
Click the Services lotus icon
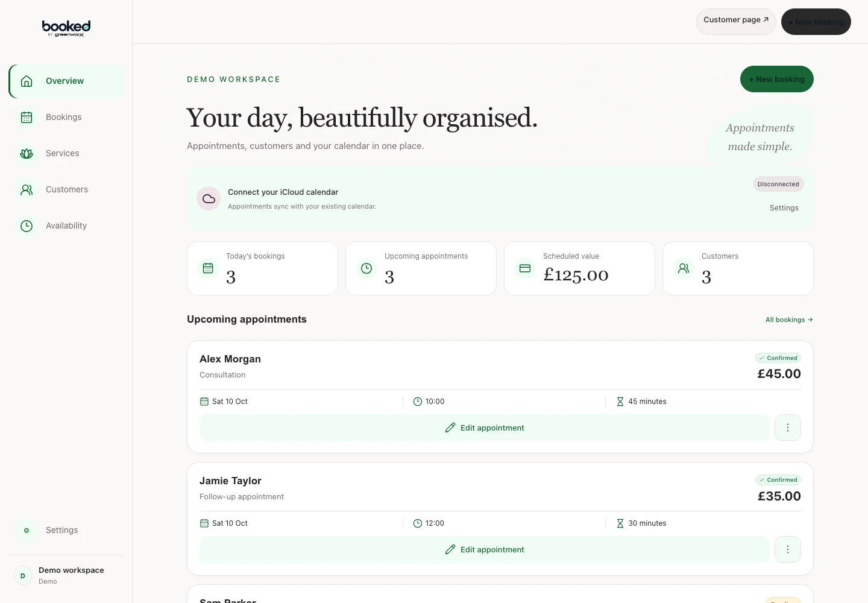click(x=27, y=153)
